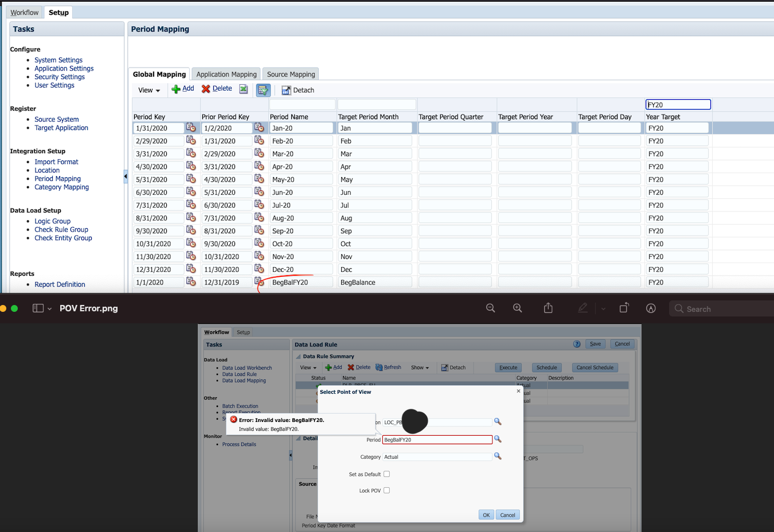This screenshot has height=532, width=774.
Task: Open the View dropdown in Global Mapping
Action: (148, 90)
